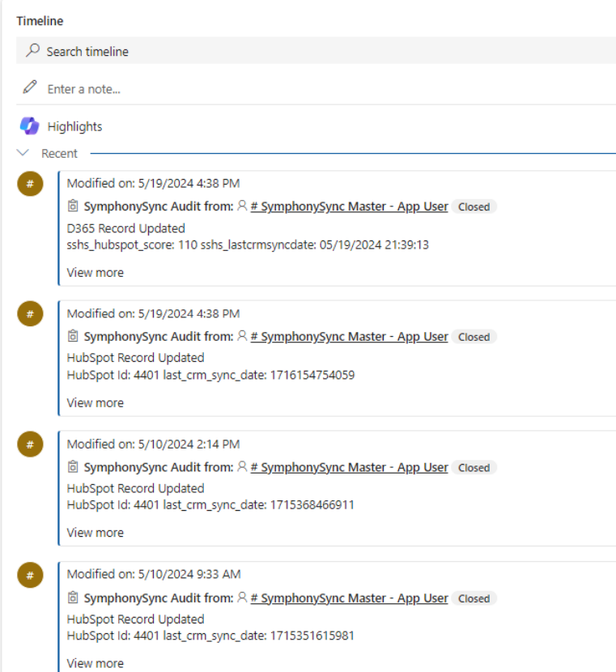Click avatar badge of 1716154754059 sync entry
Viewport: 616px width, 672px height.
tap(30, 313)
